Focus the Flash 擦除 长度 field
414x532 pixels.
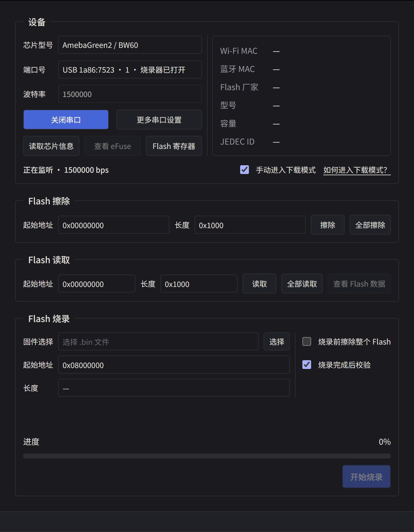point(250,225)
